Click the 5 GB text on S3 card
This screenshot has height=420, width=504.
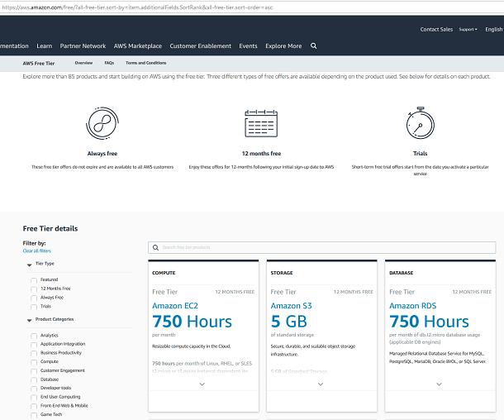click(289, 322)
